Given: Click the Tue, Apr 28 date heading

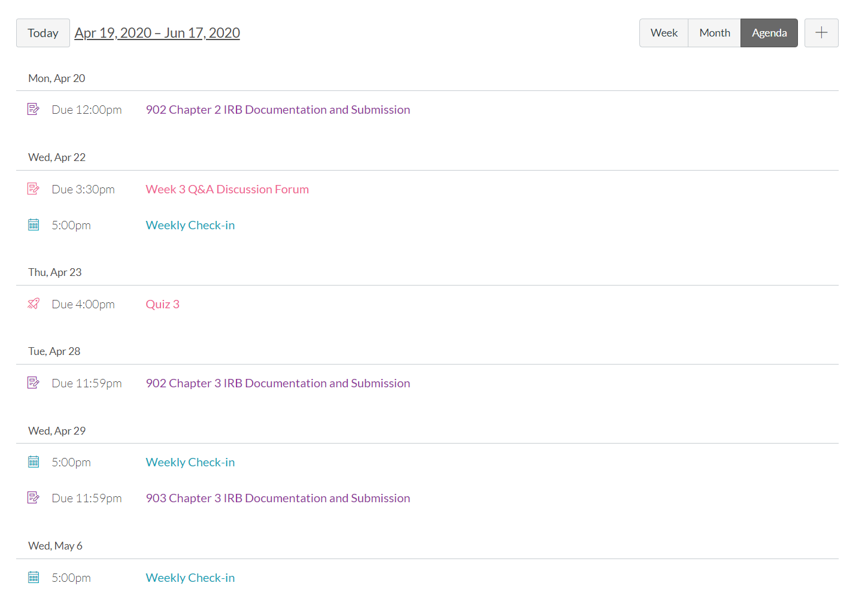Looking at the screenshot, I should 54,351.
